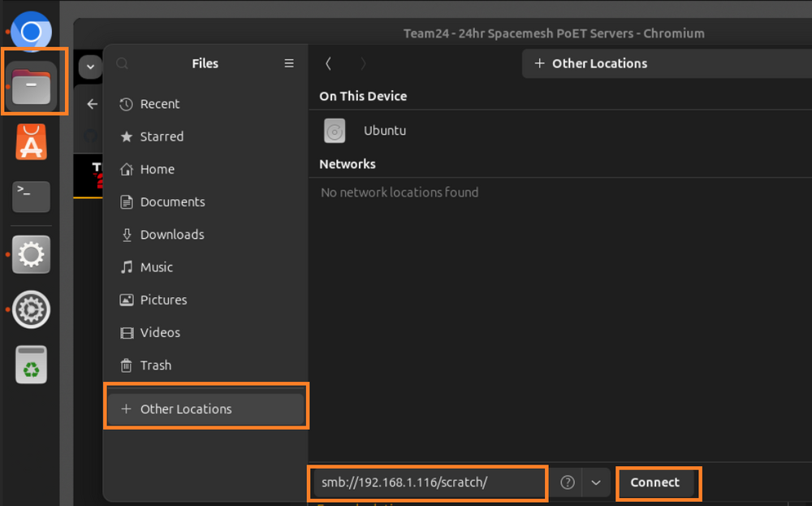The height and width of the screenshot is (506, 812).
Task: Click the Music note icon
Action: pyautogui.click(x=127, y=267)
